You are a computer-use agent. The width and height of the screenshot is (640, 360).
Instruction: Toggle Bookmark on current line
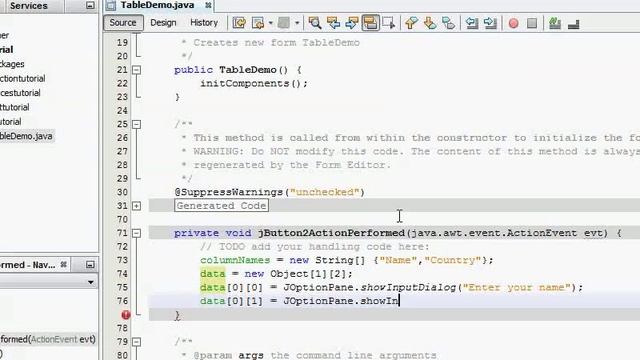pyautogui.click(x=449, y=23)
